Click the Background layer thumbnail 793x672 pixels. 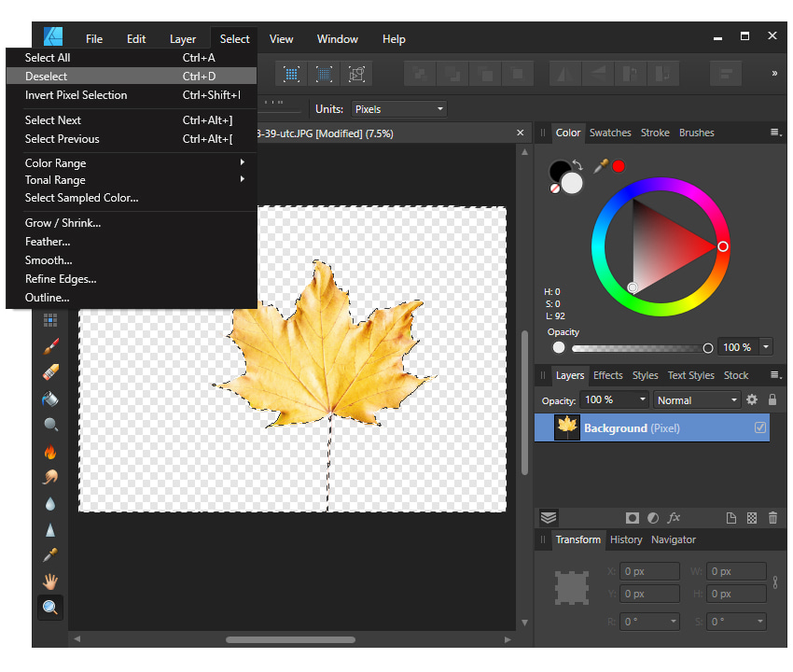[566, 427]
